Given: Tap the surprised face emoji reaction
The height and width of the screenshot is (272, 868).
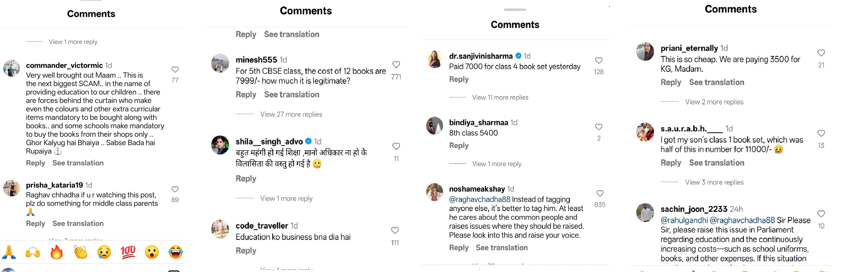Looking at the screenshot, I should pyautogui.click(x=152, y=252).
